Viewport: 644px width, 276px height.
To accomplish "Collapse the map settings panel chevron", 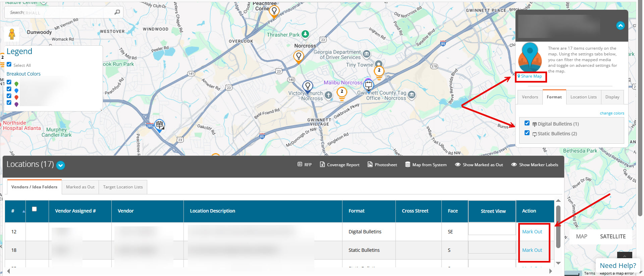I will (x=620, y=26).
